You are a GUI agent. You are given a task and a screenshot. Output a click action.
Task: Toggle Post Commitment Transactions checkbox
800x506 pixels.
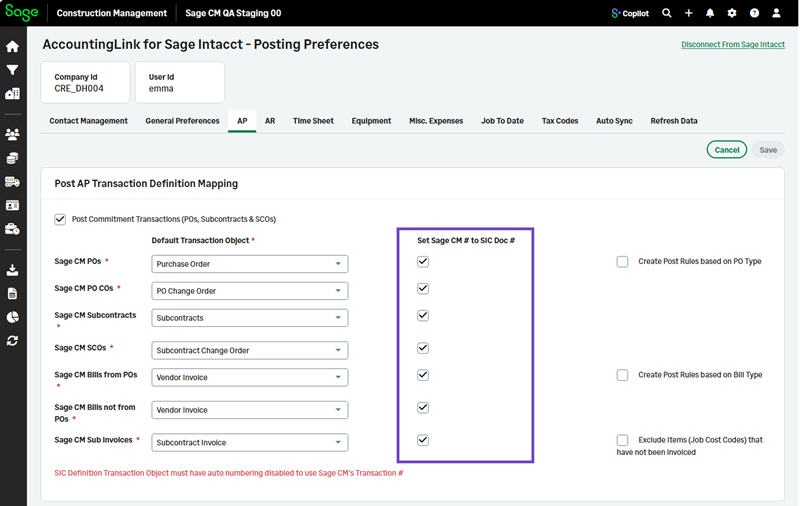[x=60, y=219]
